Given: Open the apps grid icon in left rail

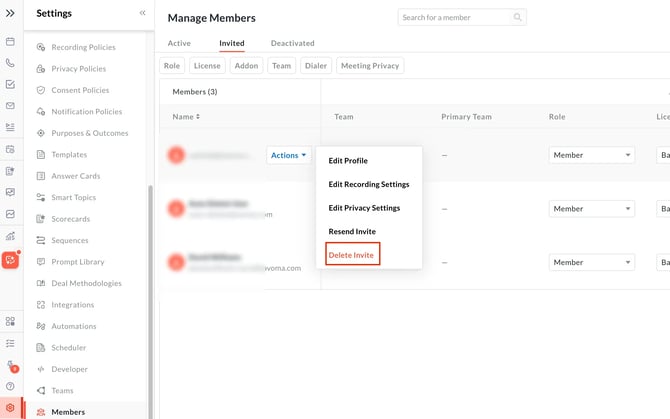Looking at the screenshot, I should pyautogui.click(x=10, y=321).
